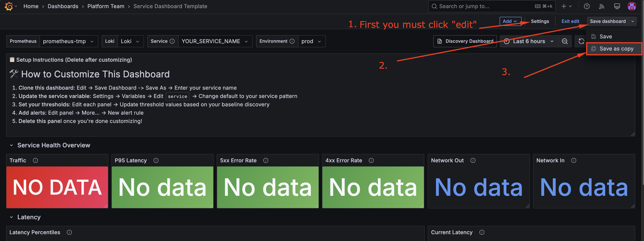Open the Last 6 hours time picker
Viewport: 644px width, 241px height.
tap(529, 41)
